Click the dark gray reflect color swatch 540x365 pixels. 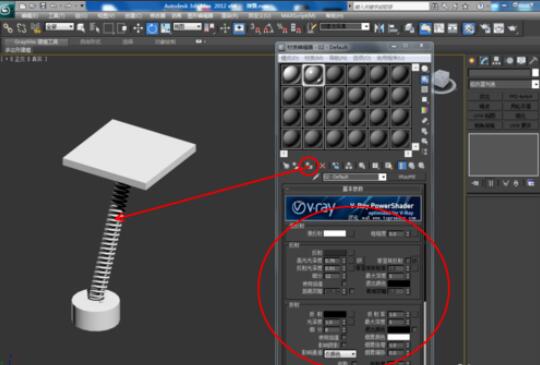[335, 253]
